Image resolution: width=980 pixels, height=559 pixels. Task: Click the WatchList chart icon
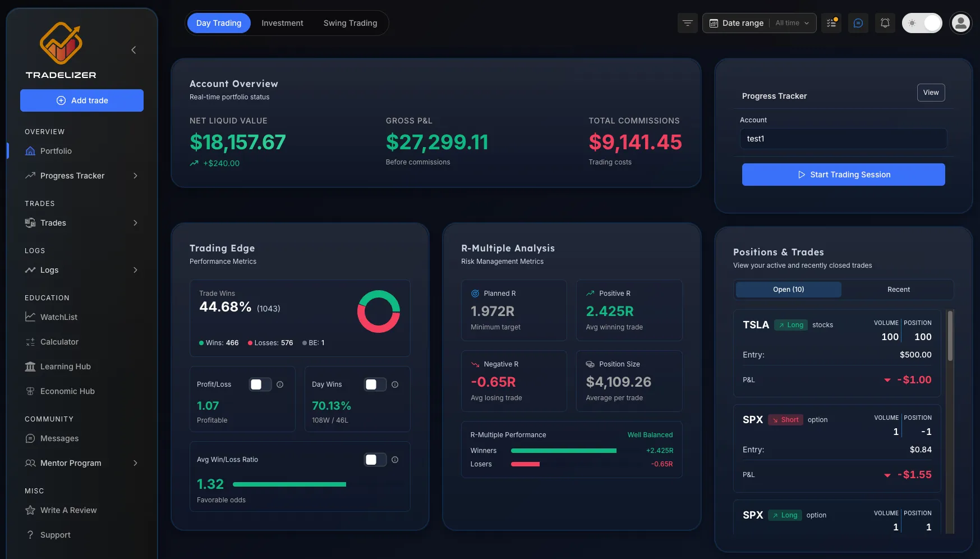coord(30,317)
